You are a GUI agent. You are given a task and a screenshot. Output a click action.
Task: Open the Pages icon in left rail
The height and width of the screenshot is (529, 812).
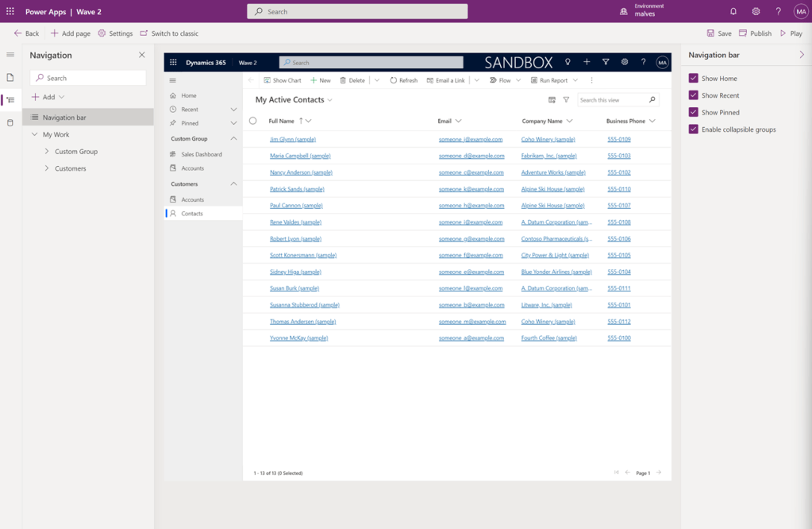point(10,78)
